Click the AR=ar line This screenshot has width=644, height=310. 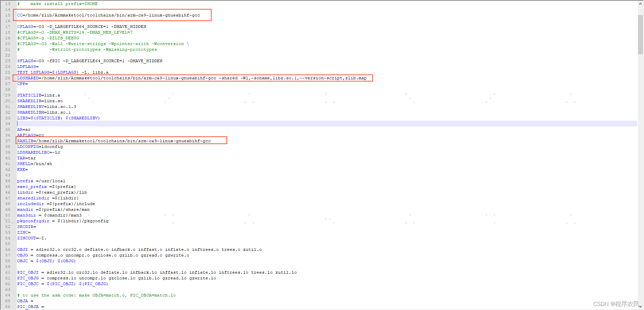tap(24, 129)
